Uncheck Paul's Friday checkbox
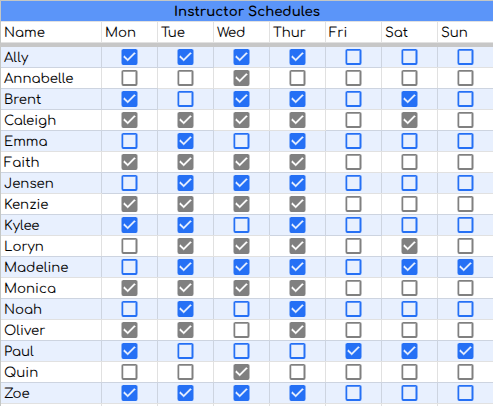 coord(353,351)
